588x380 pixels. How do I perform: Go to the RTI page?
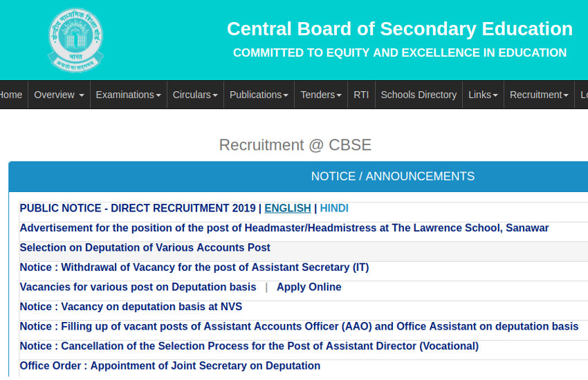point(361,95)
